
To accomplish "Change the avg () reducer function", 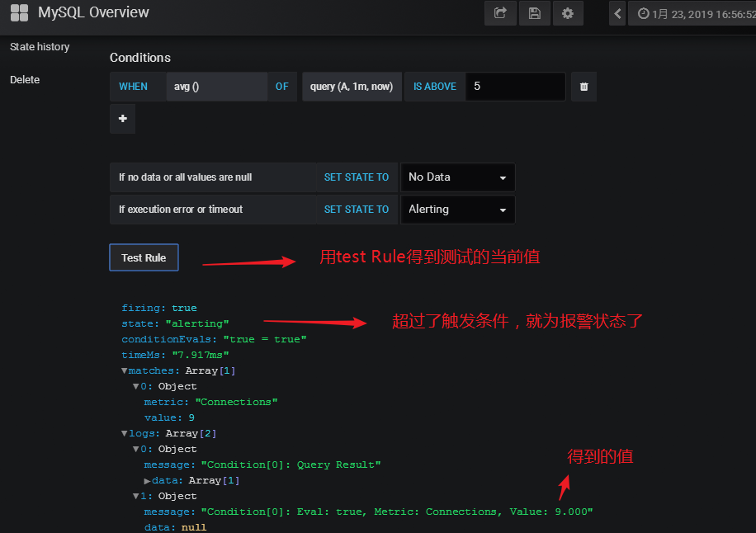I will [x=217, y=87].
